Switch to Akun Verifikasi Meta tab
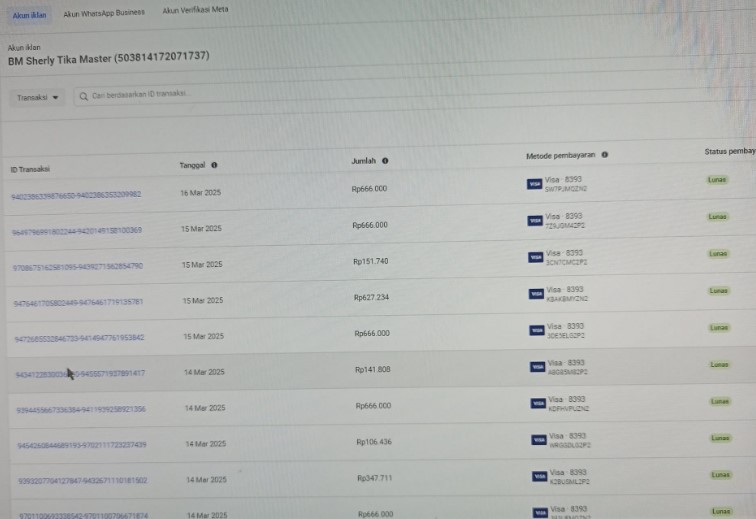Screen dimensions: 756x519 [195, 10]
